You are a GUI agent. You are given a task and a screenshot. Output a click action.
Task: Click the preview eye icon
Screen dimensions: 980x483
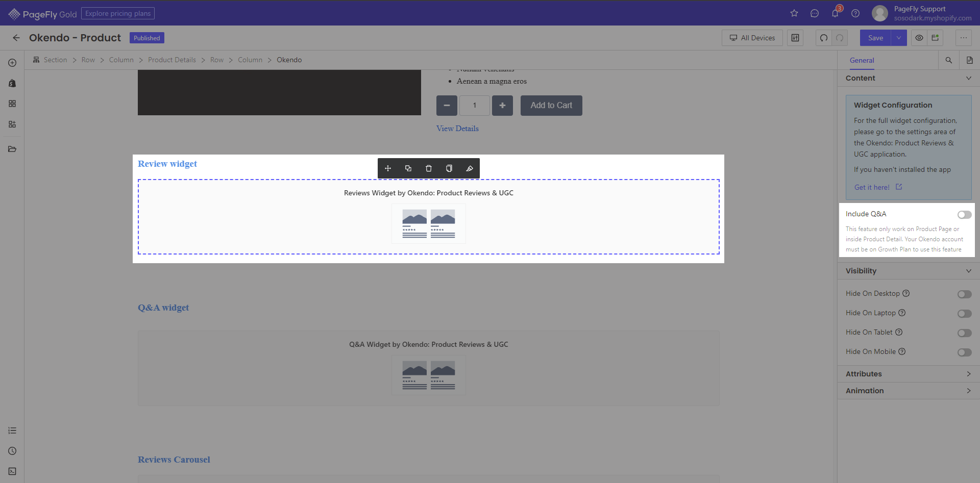pyautogui.click(x=919, y=38)
